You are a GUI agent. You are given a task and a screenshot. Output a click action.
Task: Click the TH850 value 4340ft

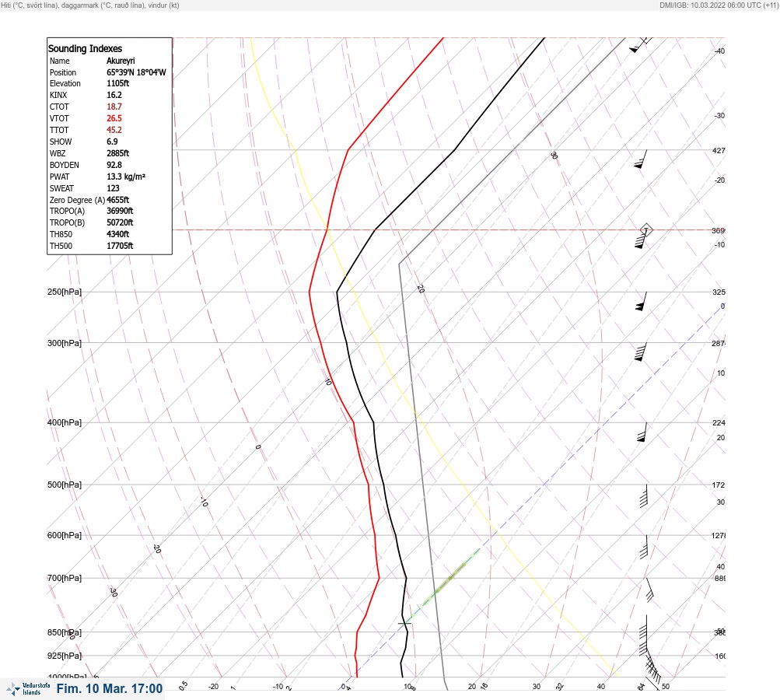[x=118, y=234]
